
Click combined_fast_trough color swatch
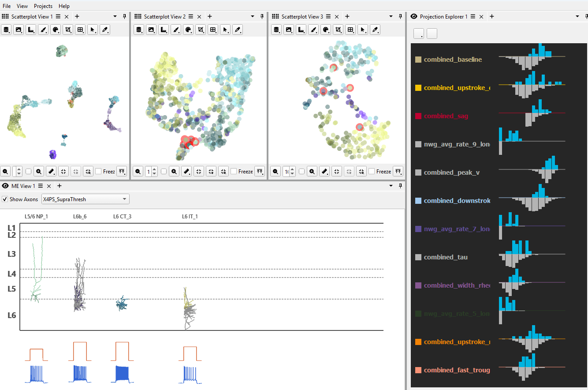(418, 370)
